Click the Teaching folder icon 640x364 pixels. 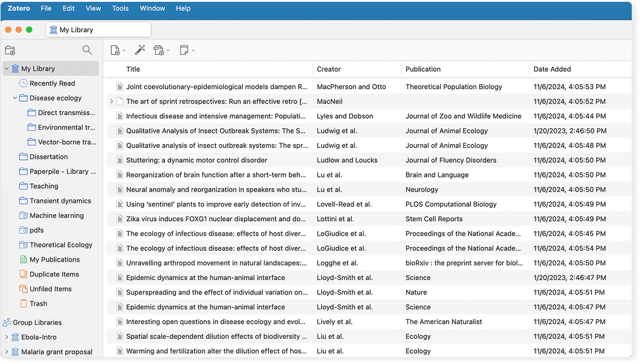click(x=23, y=186)
